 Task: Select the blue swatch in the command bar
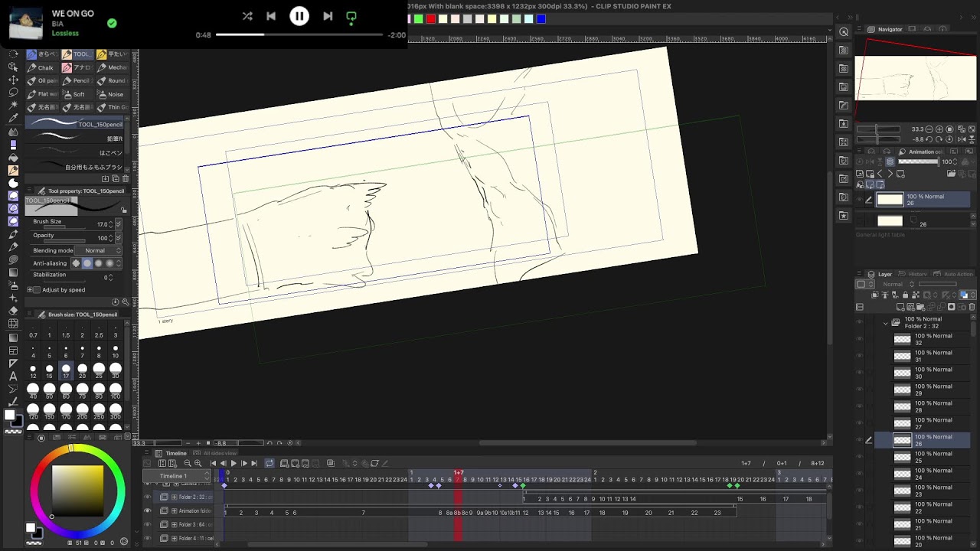tap(541, 19)
